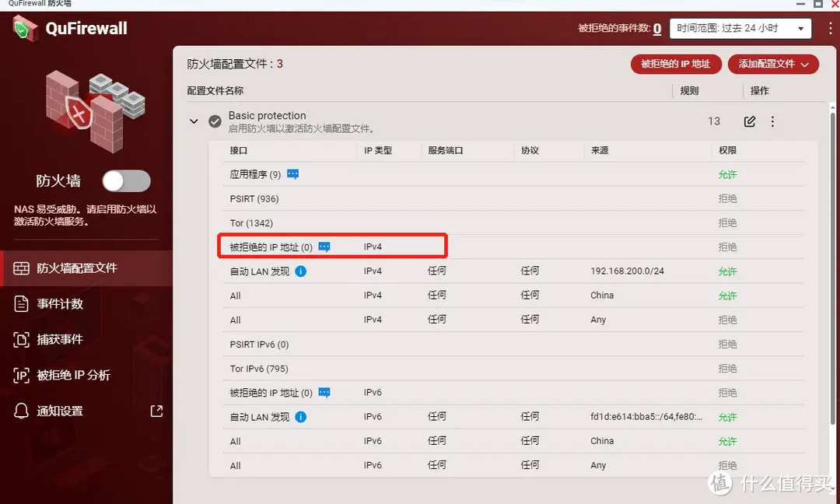Click the QuFirewall shield logo icon

[x=25, y=28]
